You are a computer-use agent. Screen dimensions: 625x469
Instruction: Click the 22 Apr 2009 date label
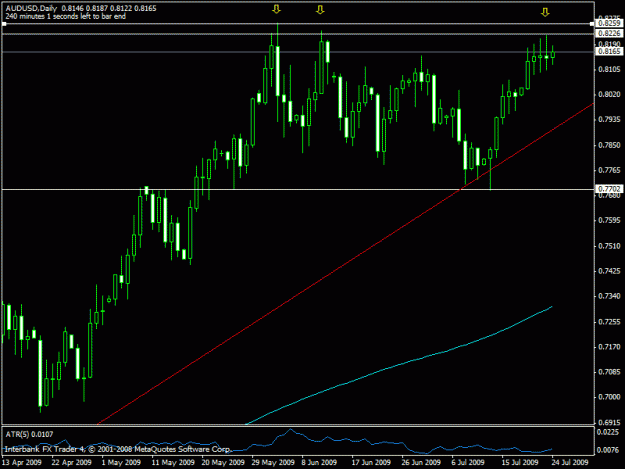pyautogui.click(x=71, y=462)
